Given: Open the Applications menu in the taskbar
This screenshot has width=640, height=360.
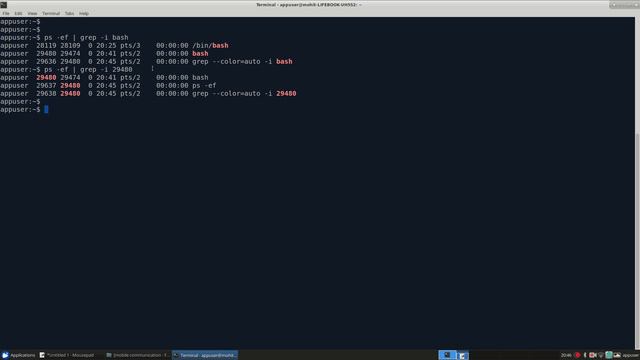Looking at the screenshot, I should point(19,355).
